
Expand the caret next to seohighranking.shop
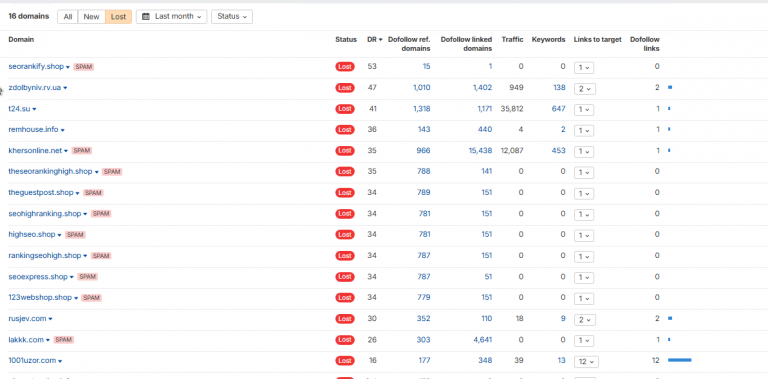tap(85, 214)
